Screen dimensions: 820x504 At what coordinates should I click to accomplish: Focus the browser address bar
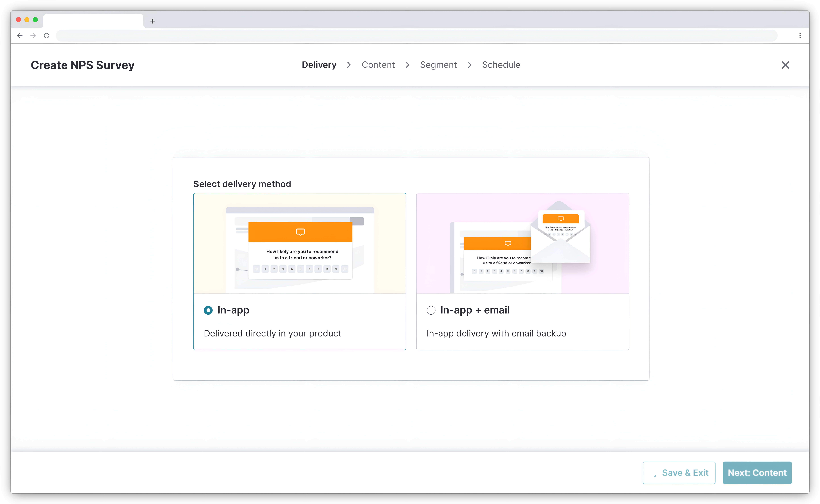[417, 36]
